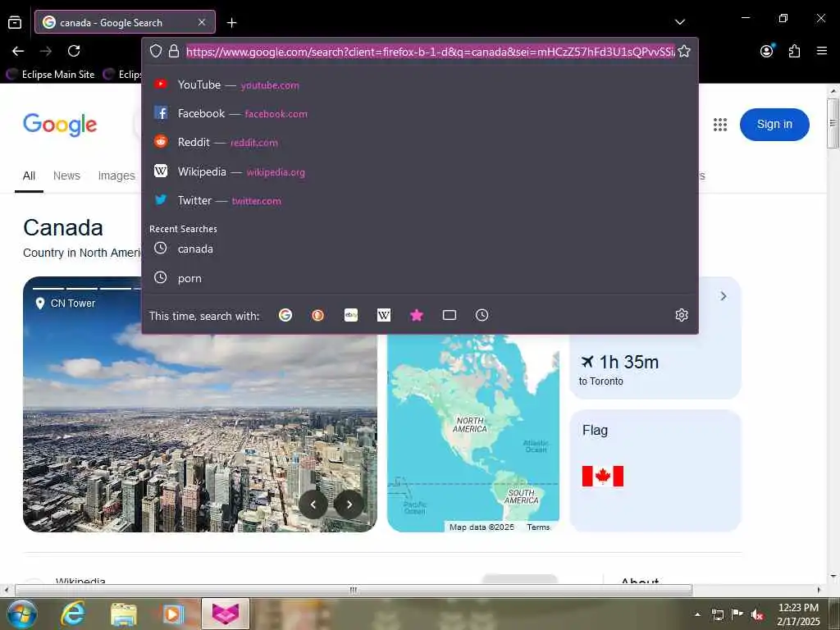Search open tabs using tab icon
This screenshot has height=630, width=840.
[450, 315]
